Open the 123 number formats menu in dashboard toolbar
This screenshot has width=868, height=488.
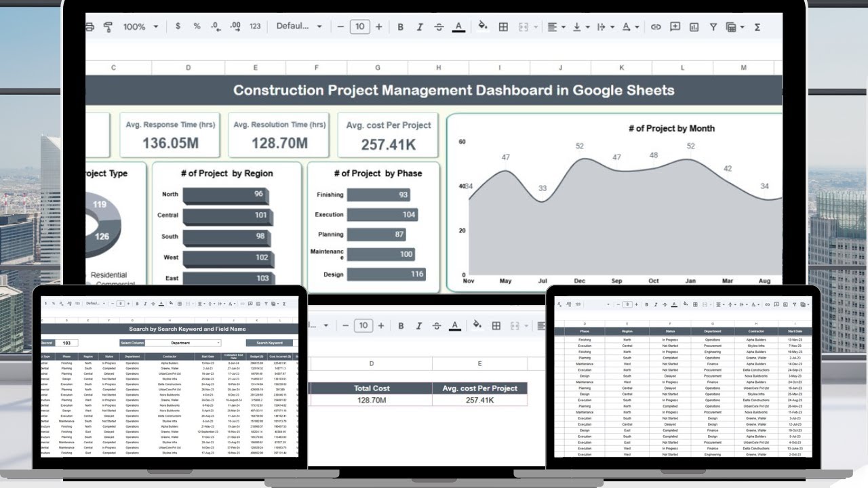click(x=255, y=26)
